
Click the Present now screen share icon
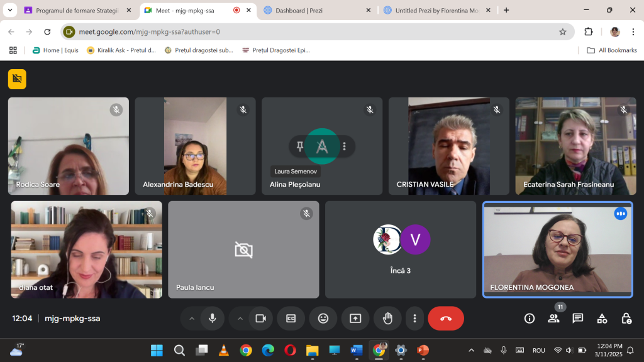pyautogui.click(x=355, y=319)
